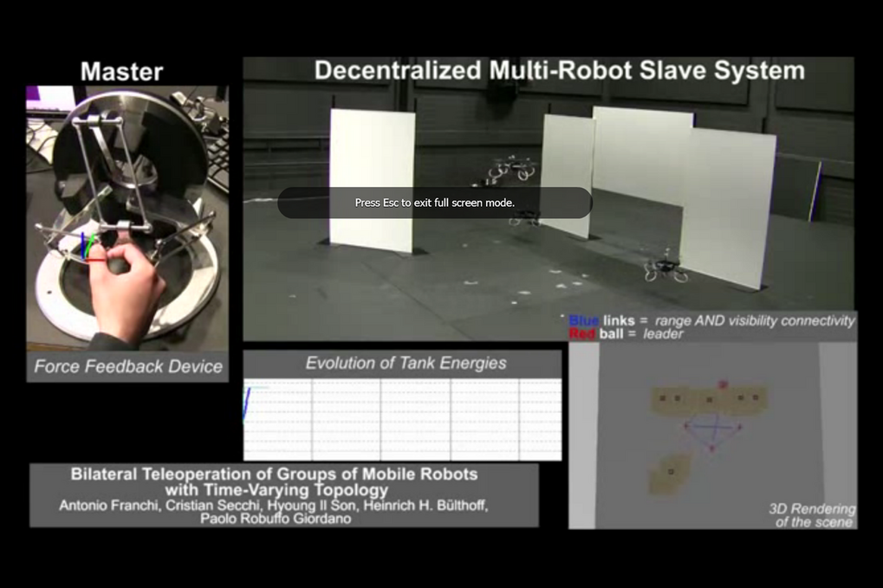The height and width of the screenshot is (588, 883).
Task: Click the blue energy curve on the graph
Action: point(247,403)
